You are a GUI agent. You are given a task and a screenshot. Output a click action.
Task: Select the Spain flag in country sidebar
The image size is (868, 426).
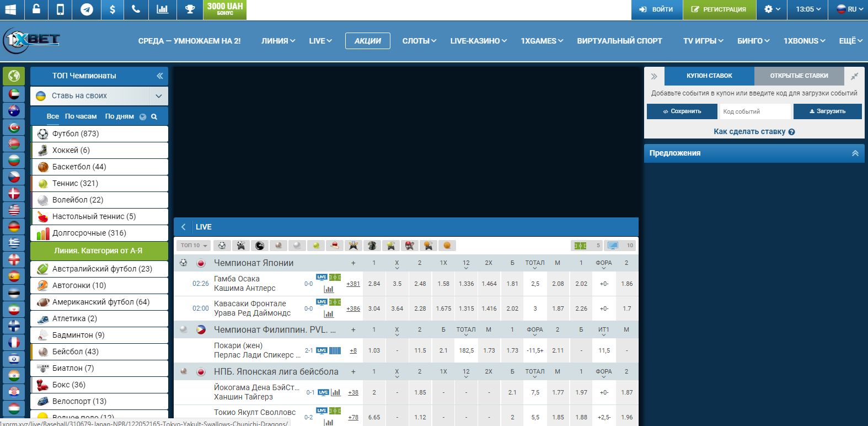click(14, 276)
